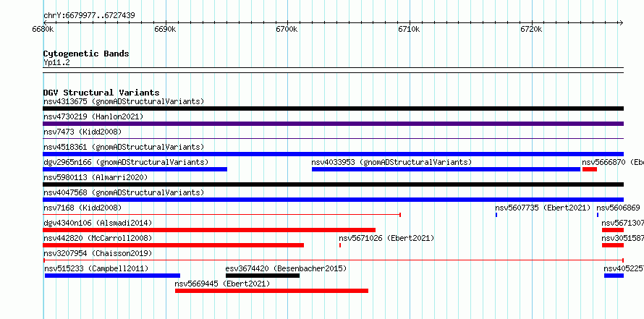The height and width of the screenshot is (319, 644).
Task: Click the 6700k ruler tick label
Action: coord(287,29)
